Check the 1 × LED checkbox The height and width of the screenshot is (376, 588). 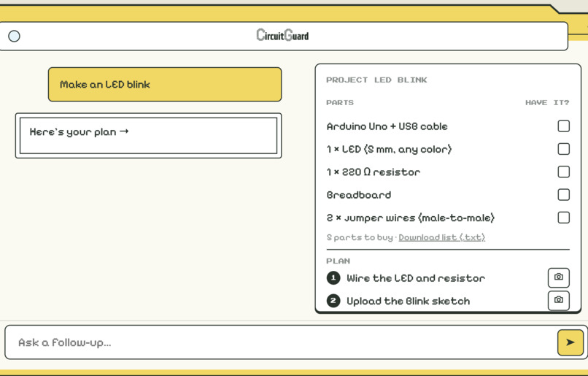click(x=564, y=149)
